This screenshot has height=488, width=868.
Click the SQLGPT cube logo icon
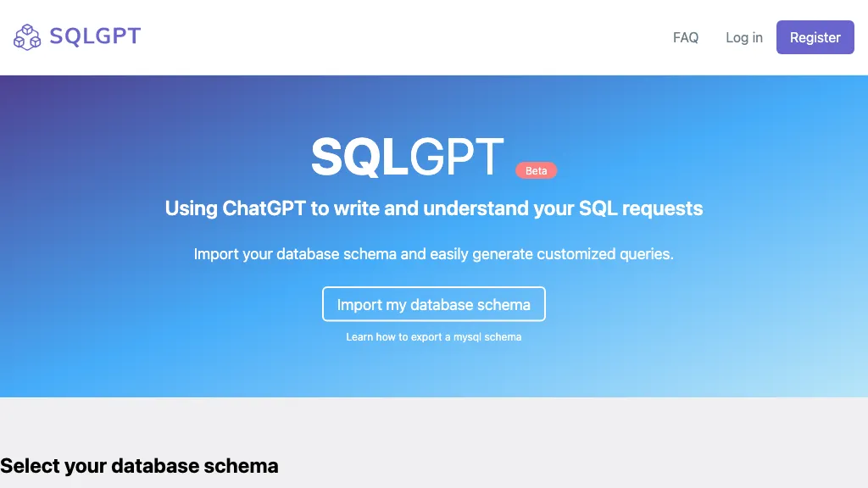[x=27, y=37]
